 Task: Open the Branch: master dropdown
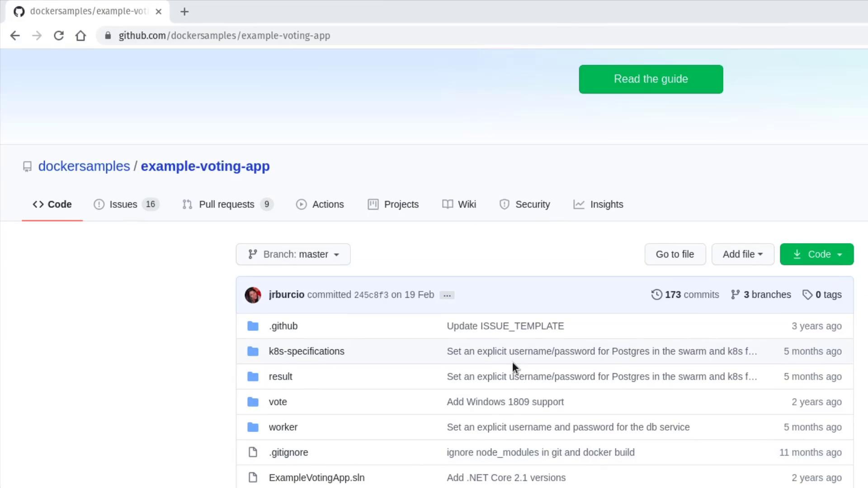(293, 254)
